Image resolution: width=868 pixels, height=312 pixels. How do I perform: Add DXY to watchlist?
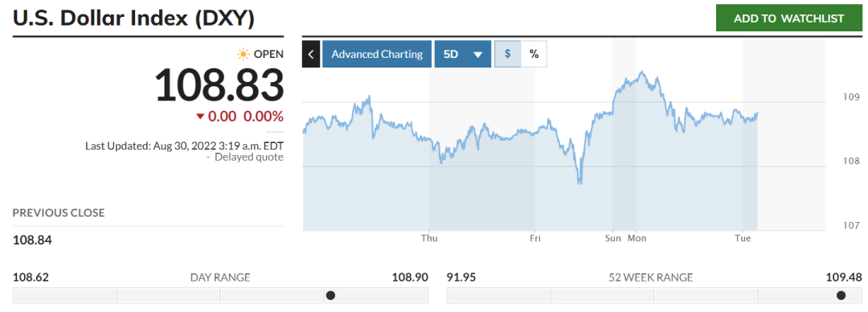click(789, 18)
